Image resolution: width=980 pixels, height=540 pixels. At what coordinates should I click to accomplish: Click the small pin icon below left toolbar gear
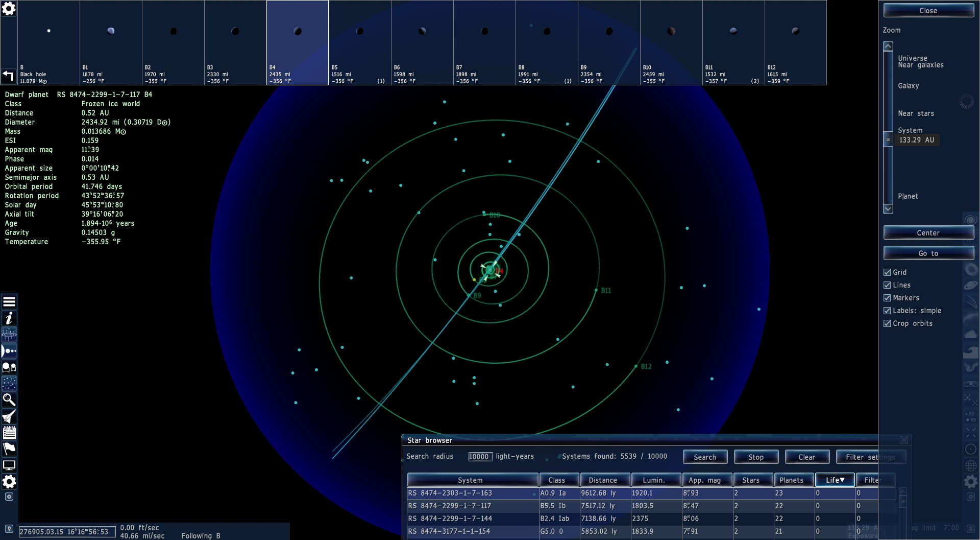coord(9,497)
